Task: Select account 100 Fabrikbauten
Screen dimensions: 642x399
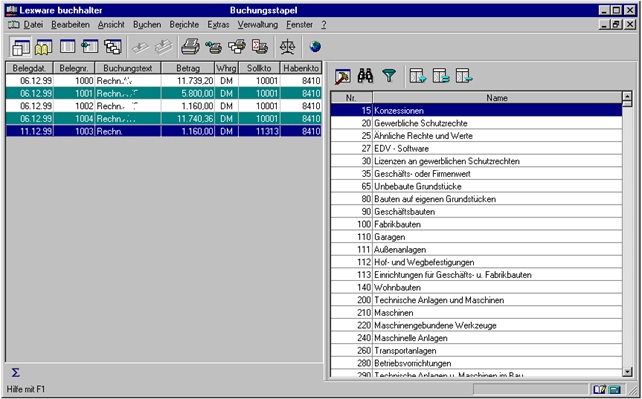Action: click(x=476, y=224)
